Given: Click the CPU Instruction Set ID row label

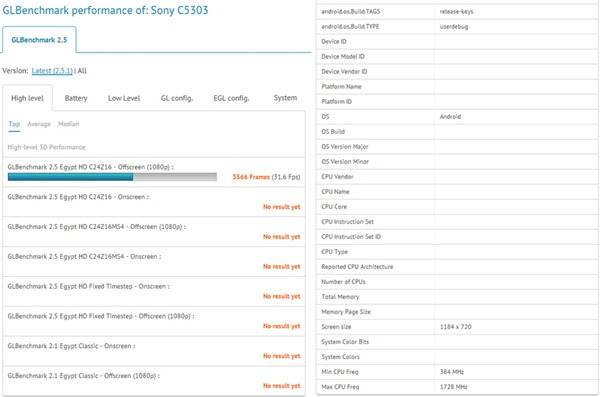Looking at the screenshot, I should (x=351, y=237).
